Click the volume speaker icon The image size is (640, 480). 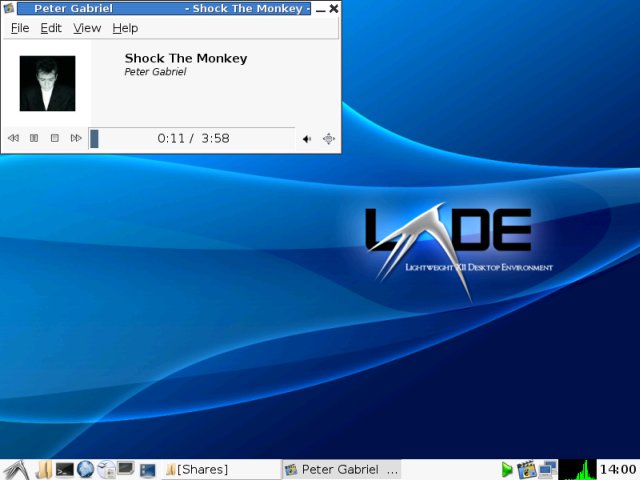pyautogui.click(x=307, y=139)
